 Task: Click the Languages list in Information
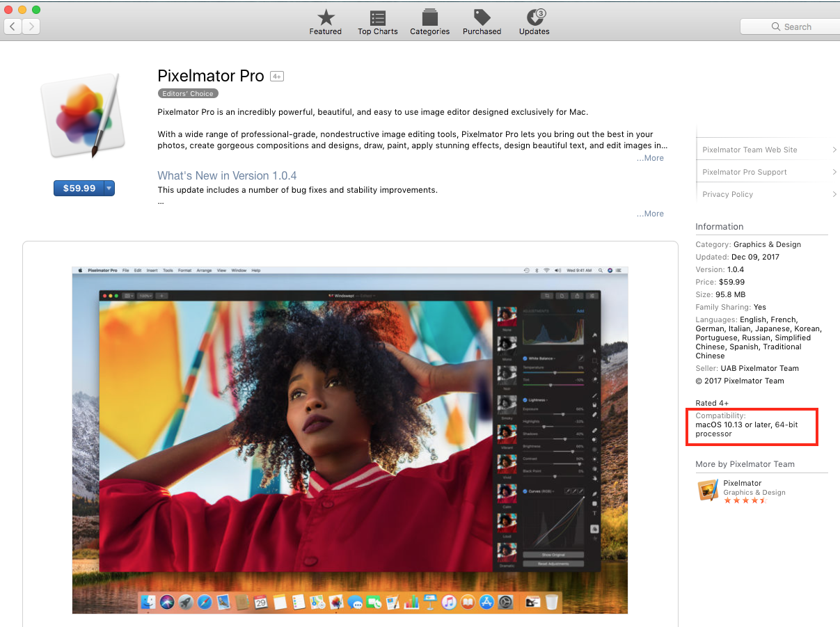[759, 338]
